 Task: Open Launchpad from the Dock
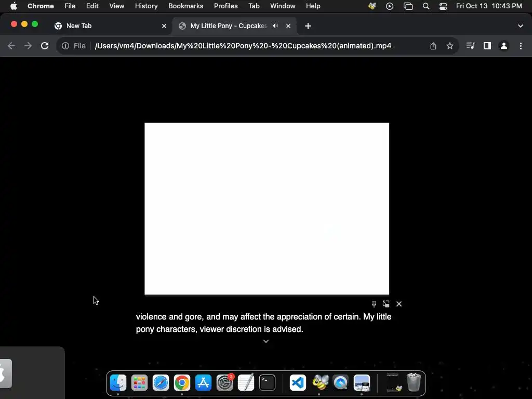pyautogui.click(x=139, y=383)
